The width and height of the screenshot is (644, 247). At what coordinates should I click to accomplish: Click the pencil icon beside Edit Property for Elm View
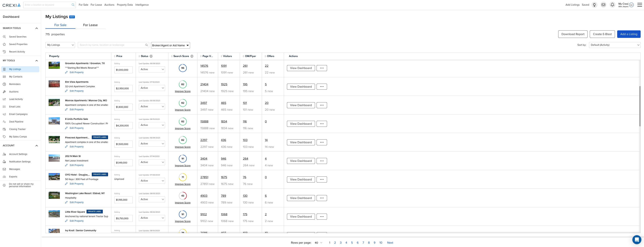coord(66,91)
